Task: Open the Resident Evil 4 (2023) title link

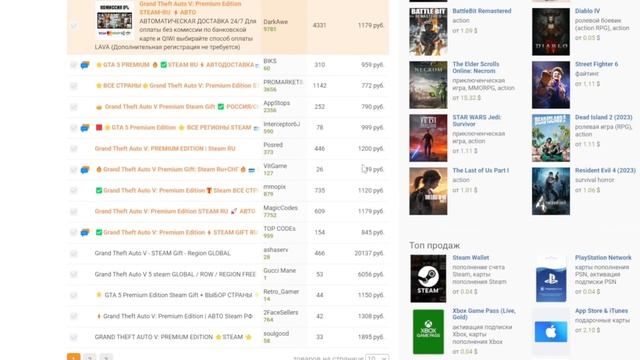Action: tap(605, 171)
